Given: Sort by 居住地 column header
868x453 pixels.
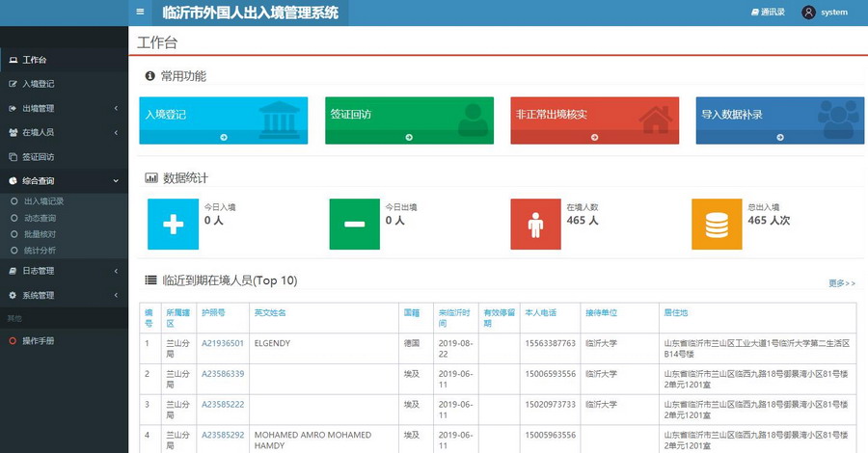Looking at the screenshot, I should [x=675, y=312].
